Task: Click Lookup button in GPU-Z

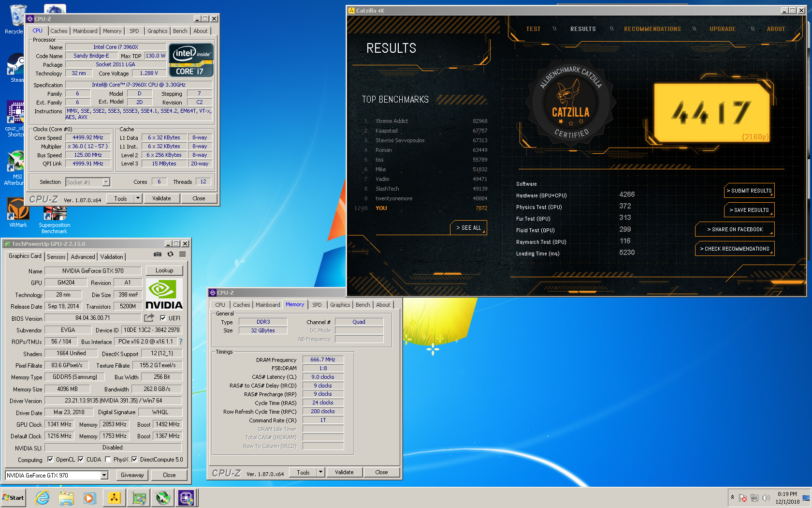Action: tap(164, 270)
